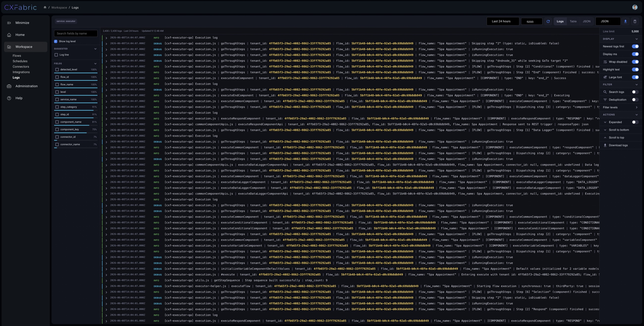644x326 pixels.
Task: Open the Last 24 hours dropdown
Action: (x=503, y=22)
